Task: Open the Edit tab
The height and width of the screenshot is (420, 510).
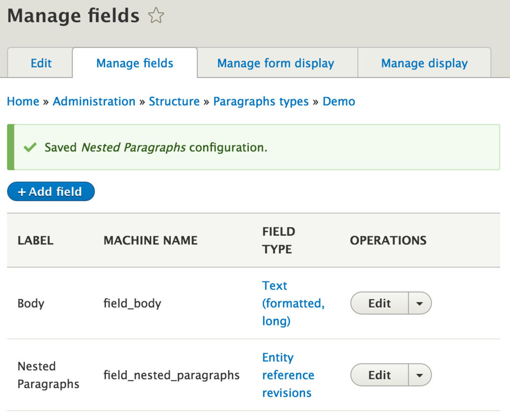Action: (x=41, y=63)
